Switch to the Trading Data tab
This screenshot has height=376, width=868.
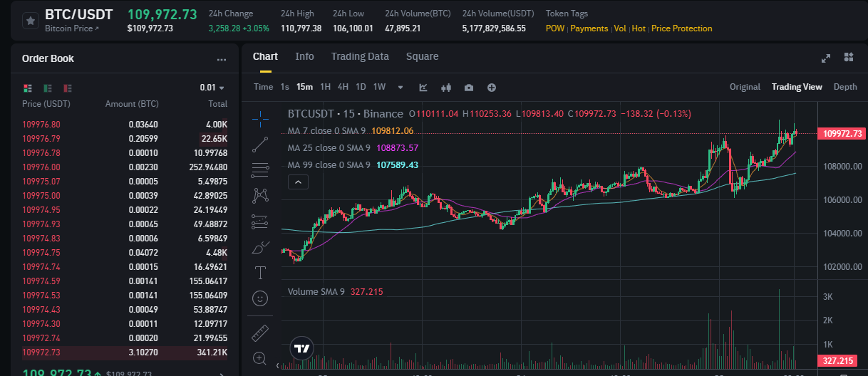[360, 56]
